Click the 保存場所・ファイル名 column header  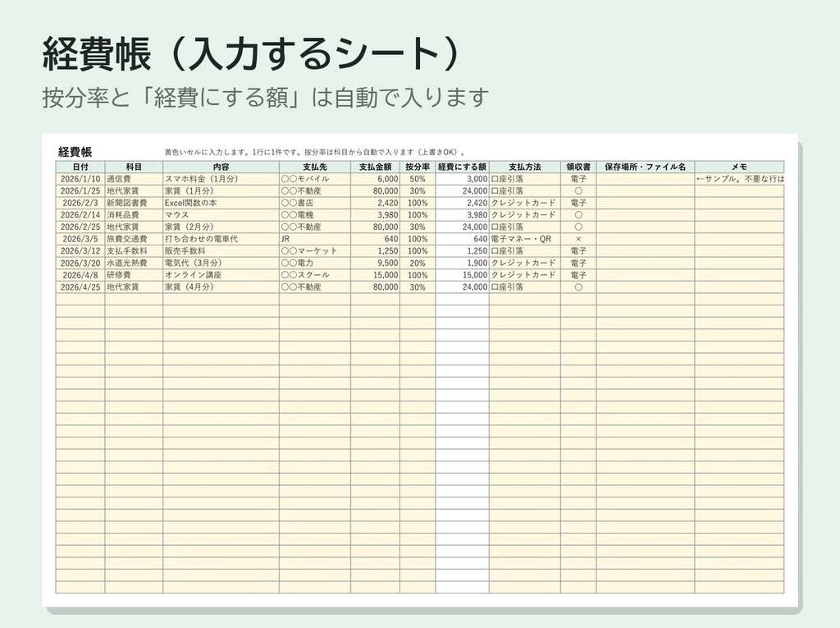[646, 167]
